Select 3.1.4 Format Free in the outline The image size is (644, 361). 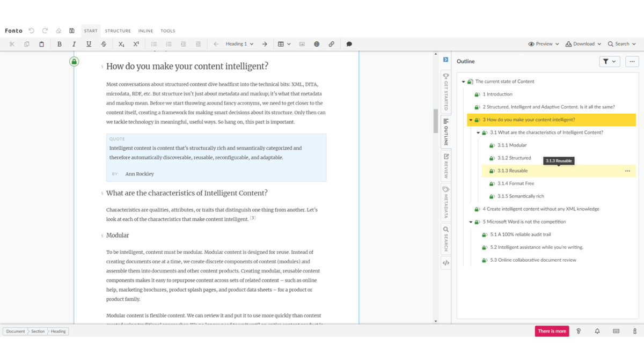[515, 183]
